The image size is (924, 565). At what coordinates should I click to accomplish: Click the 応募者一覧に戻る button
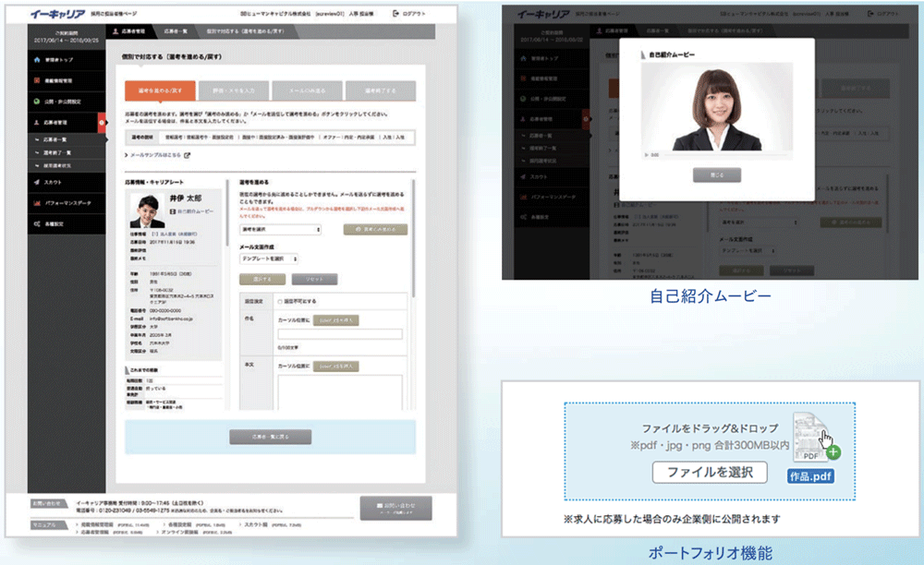tap(270, 436)
